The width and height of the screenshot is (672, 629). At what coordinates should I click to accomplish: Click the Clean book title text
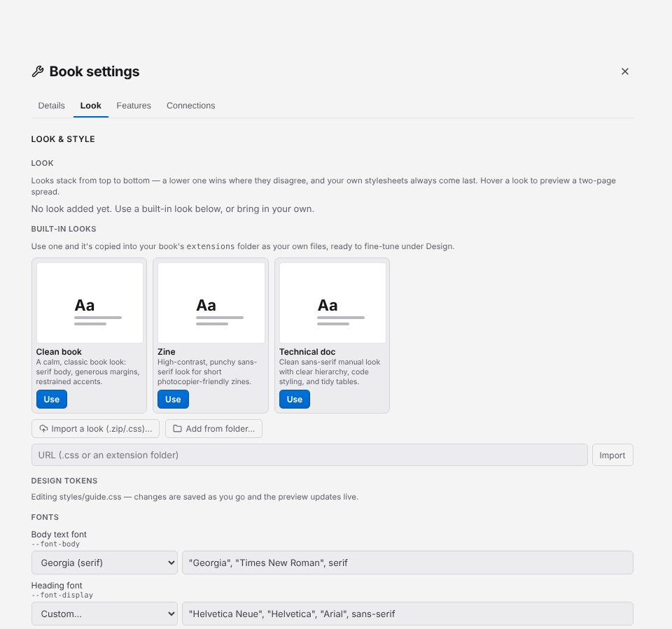pos(59,352)
